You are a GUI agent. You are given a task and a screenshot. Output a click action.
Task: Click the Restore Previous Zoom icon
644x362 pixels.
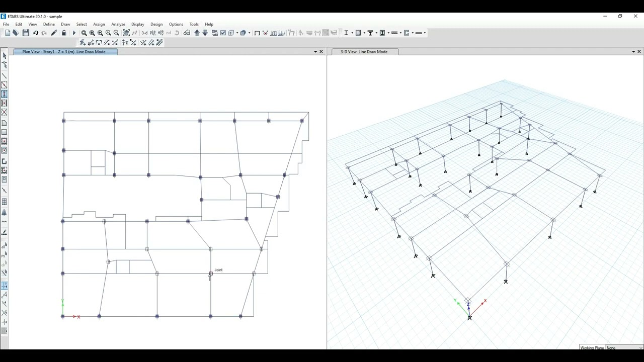(100, 33)
